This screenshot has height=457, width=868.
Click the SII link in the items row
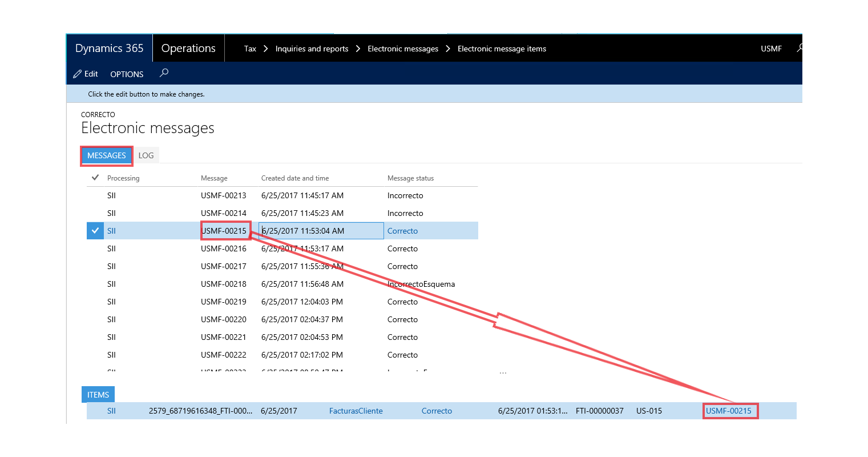coord(111,411)
